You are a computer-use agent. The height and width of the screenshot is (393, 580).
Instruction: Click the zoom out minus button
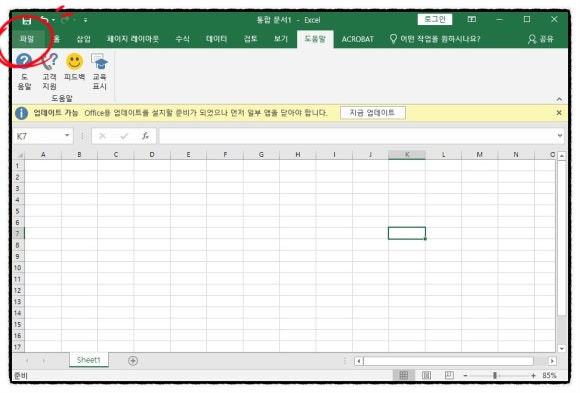pos(465,376)
